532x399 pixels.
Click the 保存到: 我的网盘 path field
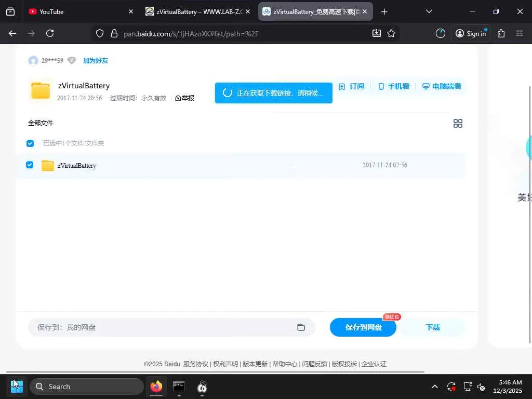point(171,327)
